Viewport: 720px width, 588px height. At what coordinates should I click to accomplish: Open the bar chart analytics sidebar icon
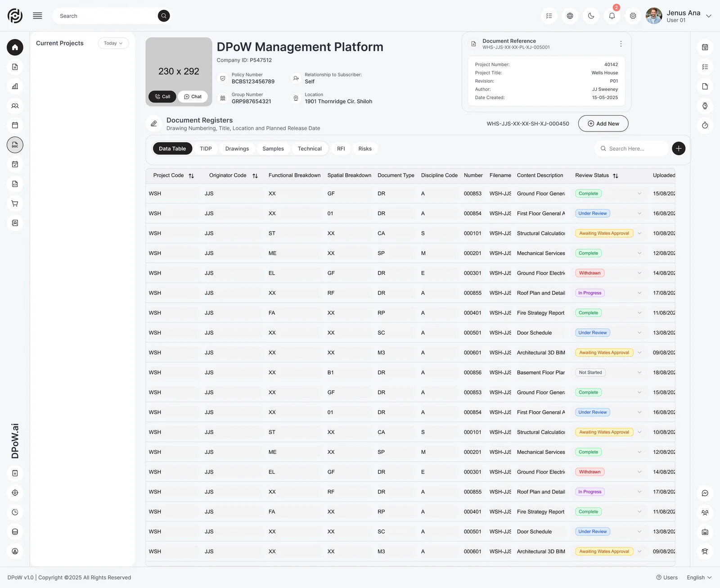coord(15,86)
